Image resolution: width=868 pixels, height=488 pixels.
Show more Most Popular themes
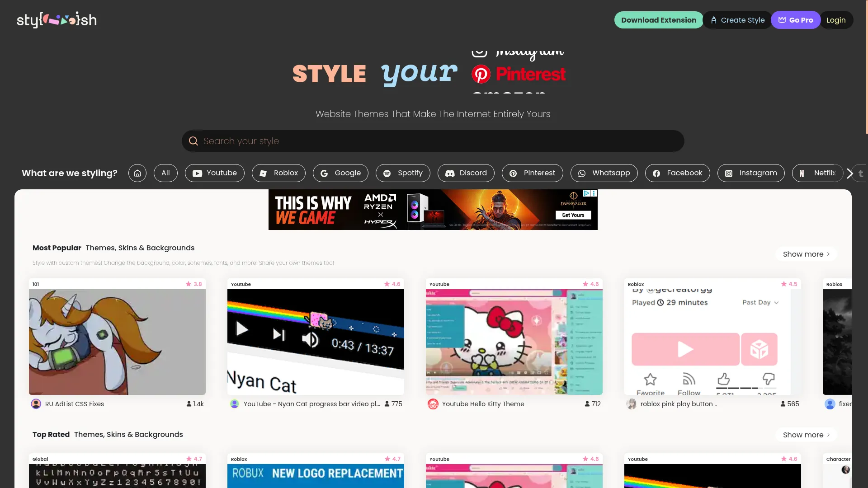tap(807, 254)
